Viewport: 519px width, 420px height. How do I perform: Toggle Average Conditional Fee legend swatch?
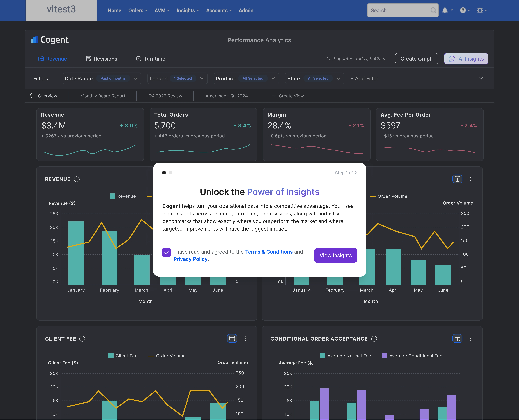click(384, 356)
